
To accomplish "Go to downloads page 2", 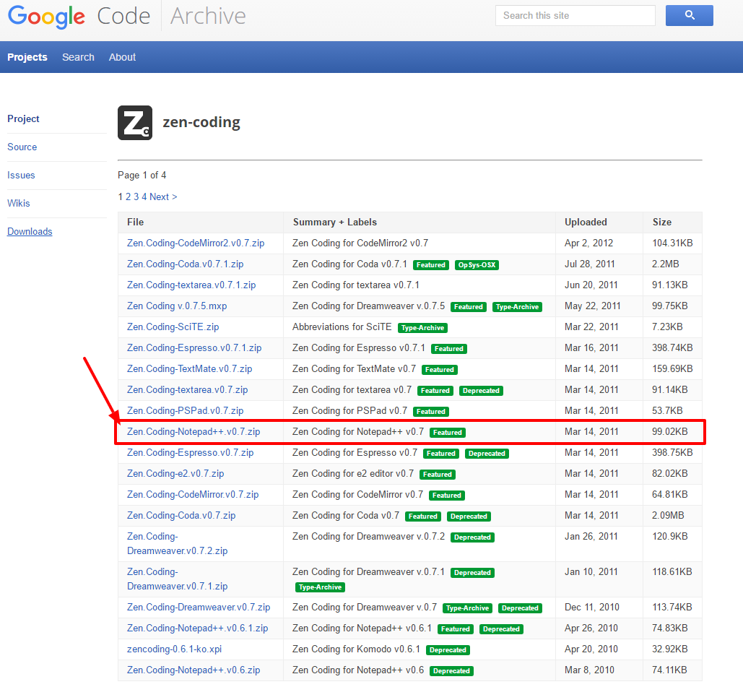I will 128,196.
